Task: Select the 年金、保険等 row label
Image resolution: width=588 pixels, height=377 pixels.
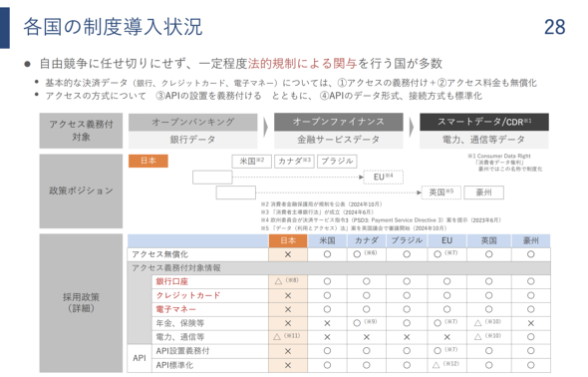Action: coord(180,323)
